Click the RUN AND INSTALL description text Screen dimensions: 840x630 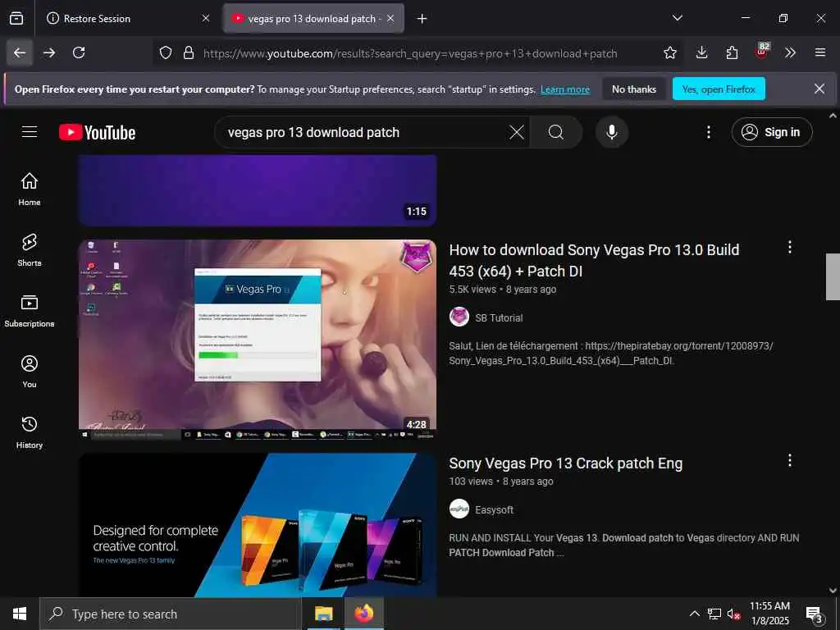(x=624, y=545)
